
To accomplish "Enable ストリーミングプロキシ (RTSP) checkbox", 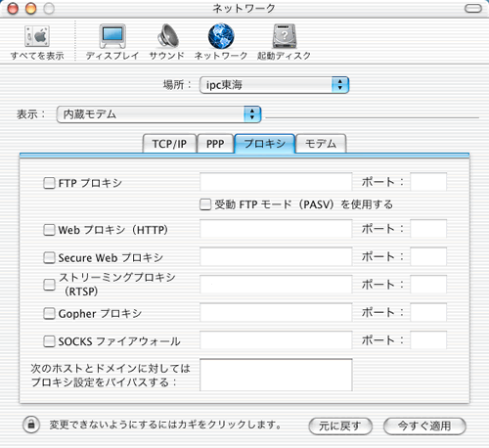I will [x=49, y=285].
